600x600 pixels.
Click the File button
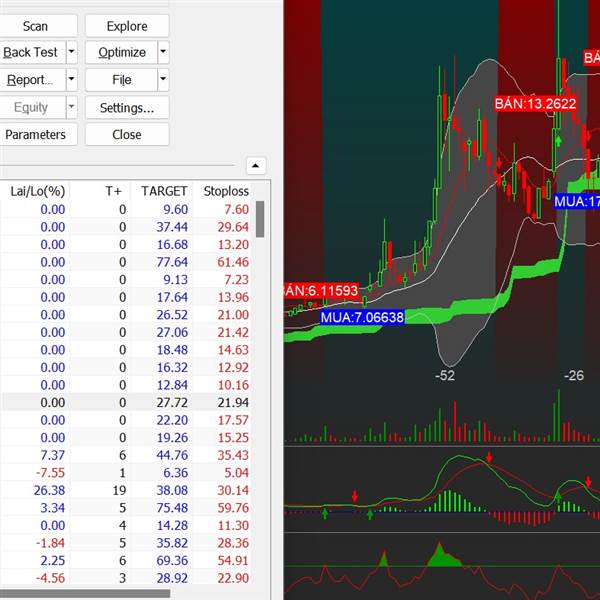pyautogui.click(x=121, y=80)
